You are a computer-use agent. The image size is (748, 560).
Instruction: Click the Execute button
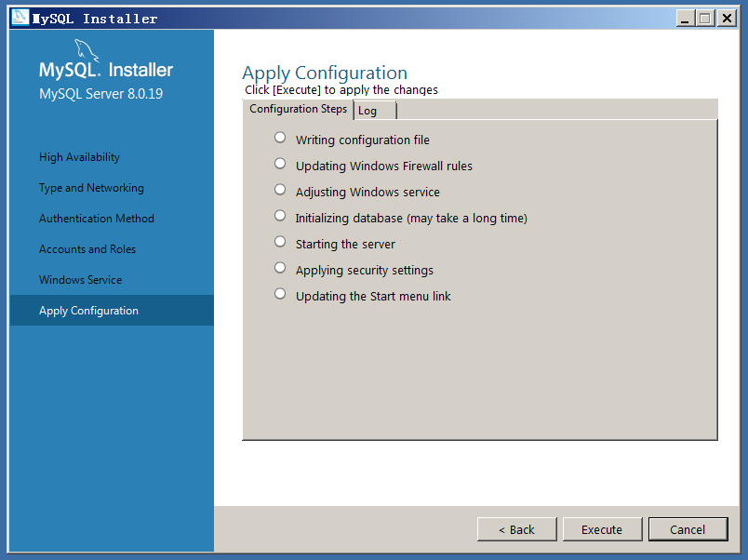click(x=602, y=529)
